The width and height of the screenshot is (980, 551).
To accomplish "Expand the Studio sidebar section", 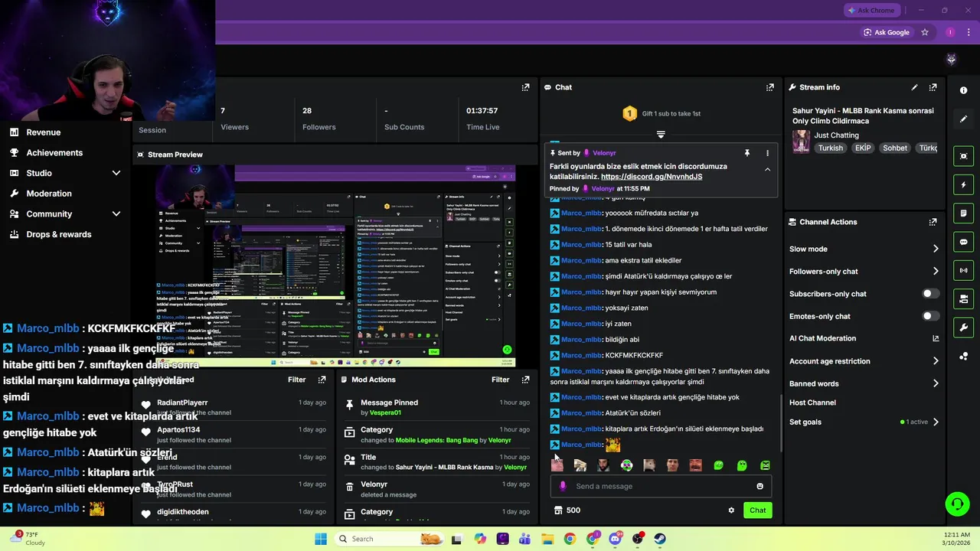I will click(116, 173).
